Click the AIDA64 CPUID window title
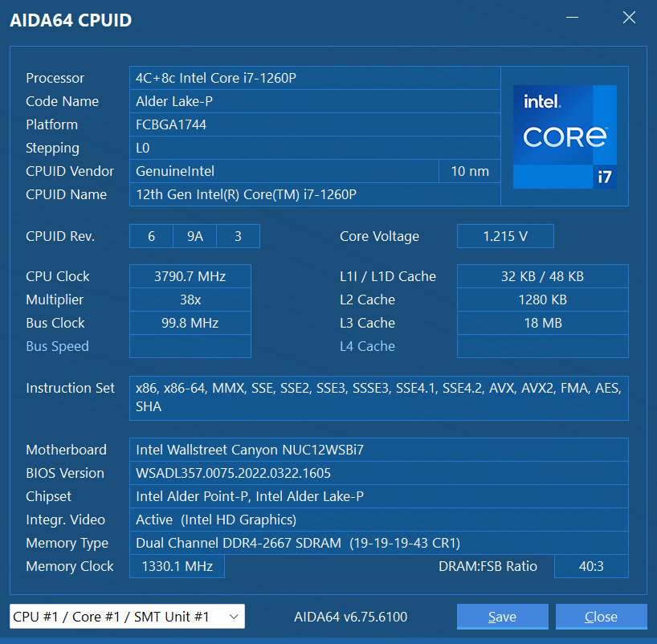This screenshot has width=657, height=644. click(71, 20)
